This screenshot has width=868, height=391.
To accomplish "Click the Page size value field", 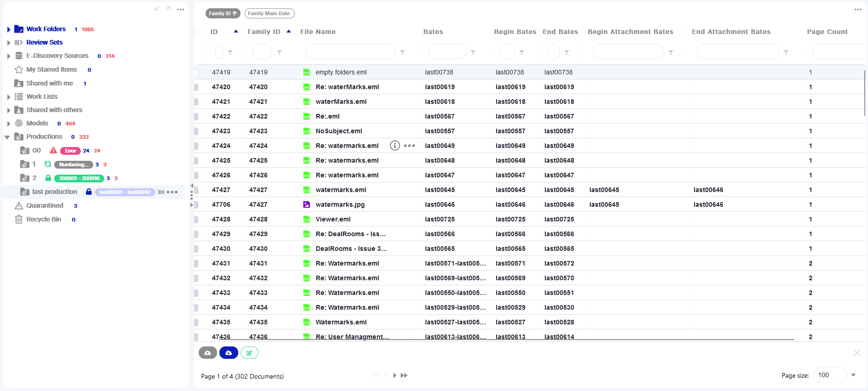I will [x=830, y=375].
